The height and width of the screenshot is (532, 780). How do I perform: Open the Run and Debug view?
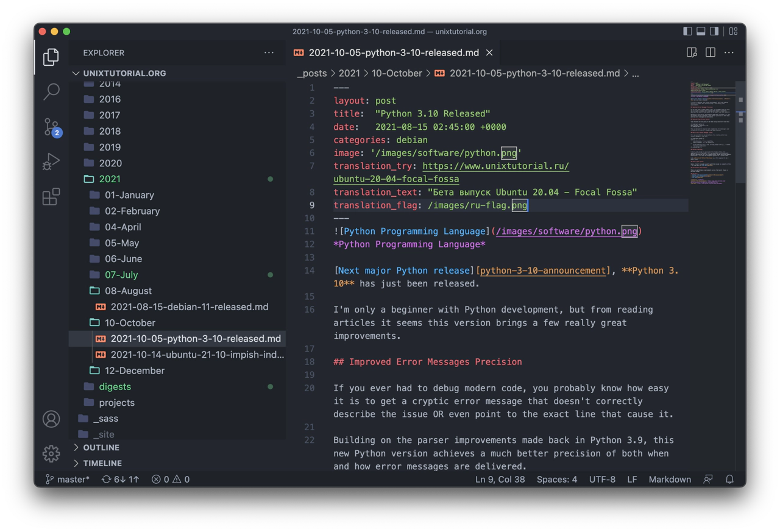click(51, 161)
